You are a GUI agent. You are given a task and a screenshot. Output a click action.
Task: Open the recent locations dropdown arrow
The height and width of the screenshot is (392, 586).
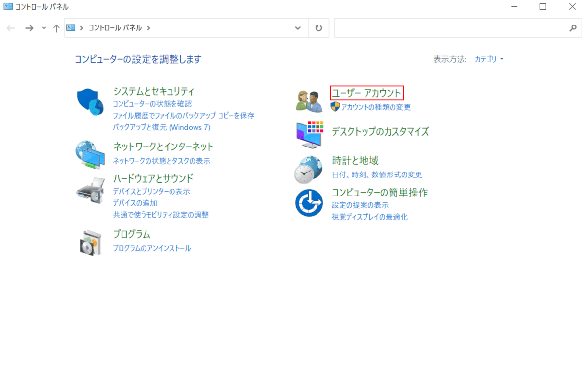[x=44, y=28]
